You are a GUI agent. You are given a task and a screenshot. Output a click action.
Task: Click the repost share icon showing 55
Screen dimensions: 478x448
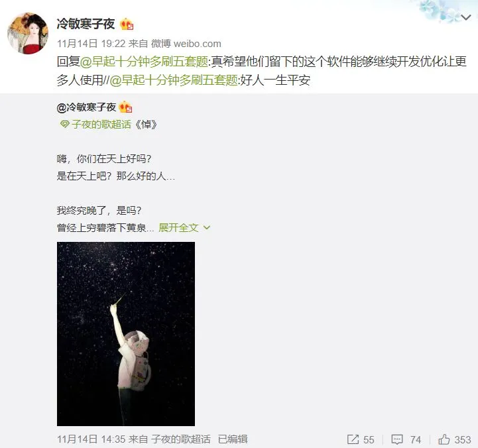click(x=353, y=439)
